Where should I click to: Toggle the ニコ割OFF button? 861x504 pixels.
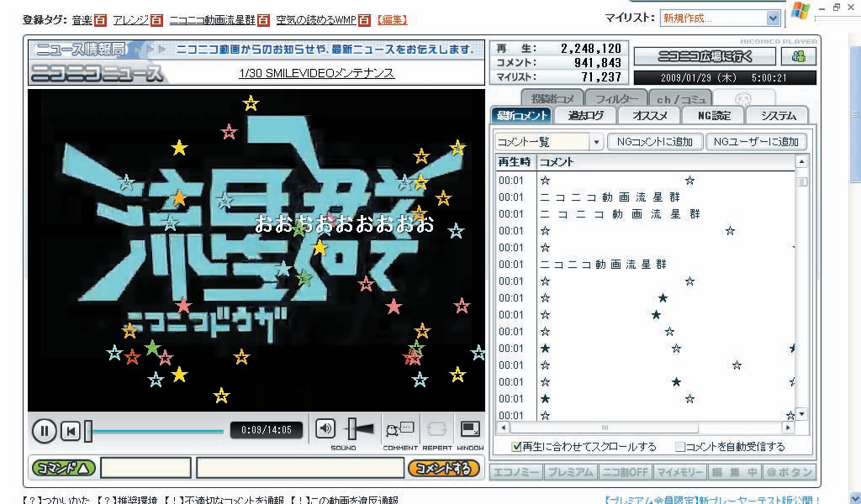(x=625, y=471)
